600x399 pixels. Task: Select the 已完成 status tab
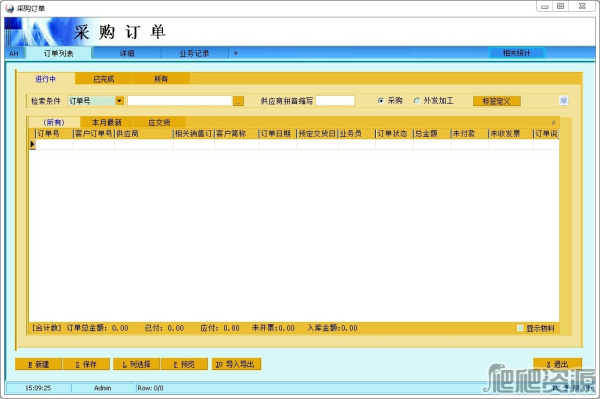pos(104,79)
